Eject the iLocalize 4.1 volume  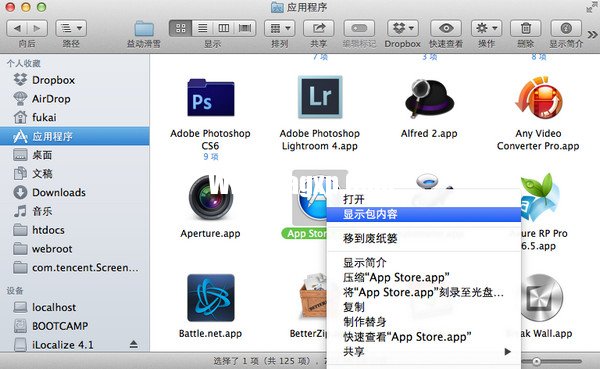(x=134, y=345)
